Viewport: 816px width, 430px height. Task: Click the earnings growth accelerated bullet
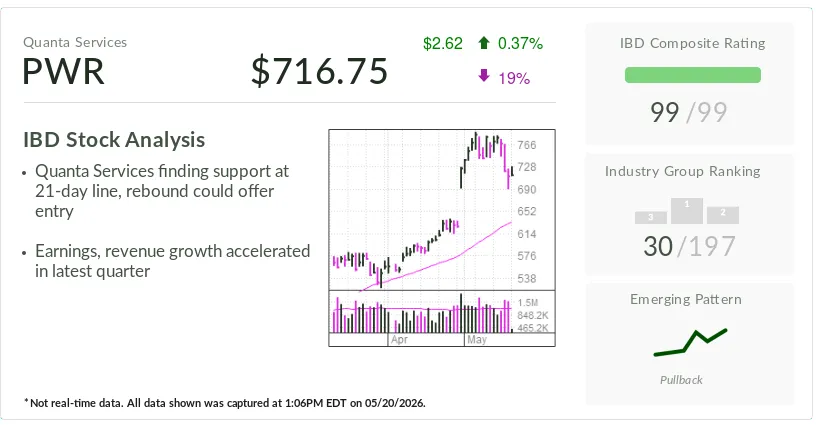pos(172,261)
